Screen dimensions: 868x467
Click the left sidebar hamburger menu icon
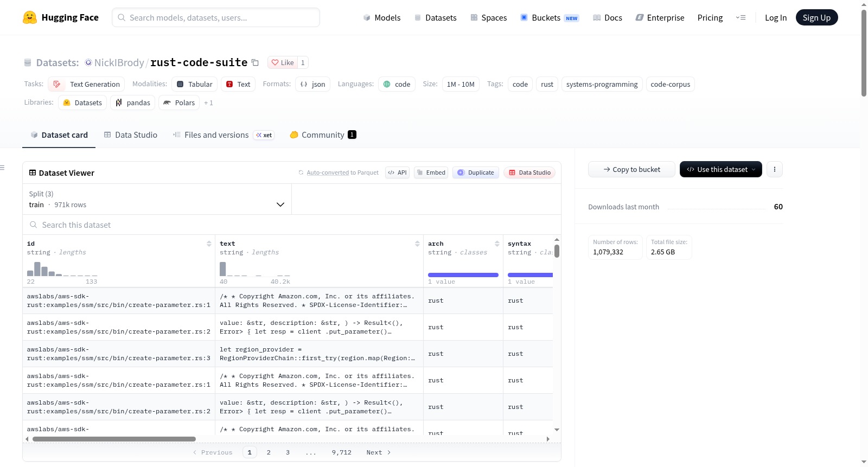point(2,168)
